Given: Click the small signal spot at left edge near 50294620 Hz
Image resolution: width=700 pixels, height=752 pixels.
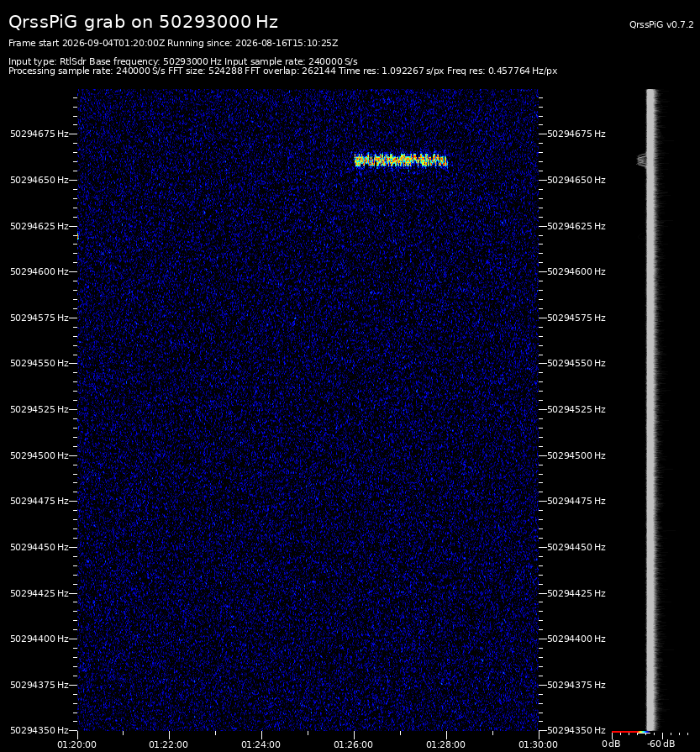Looking at the screenshot, I should pyautogui.click(x=77, y=236).
